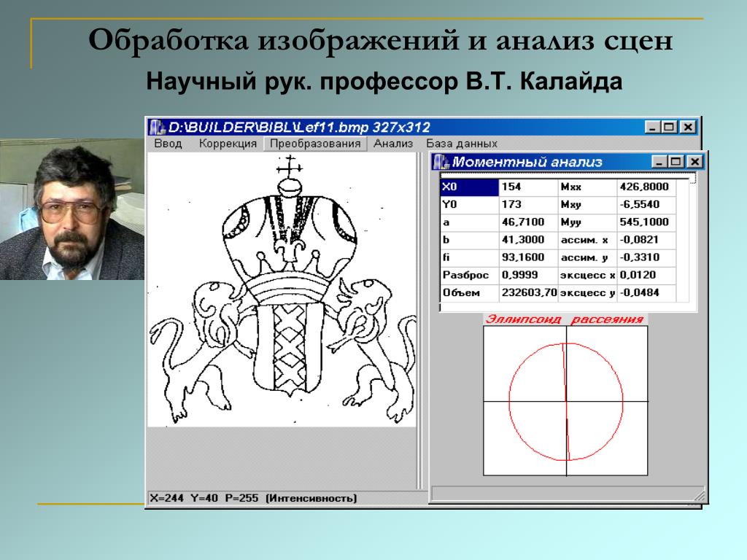Click the Mxx value 426,8000 cell
747x560 pixels.
[x=646, y=187]
